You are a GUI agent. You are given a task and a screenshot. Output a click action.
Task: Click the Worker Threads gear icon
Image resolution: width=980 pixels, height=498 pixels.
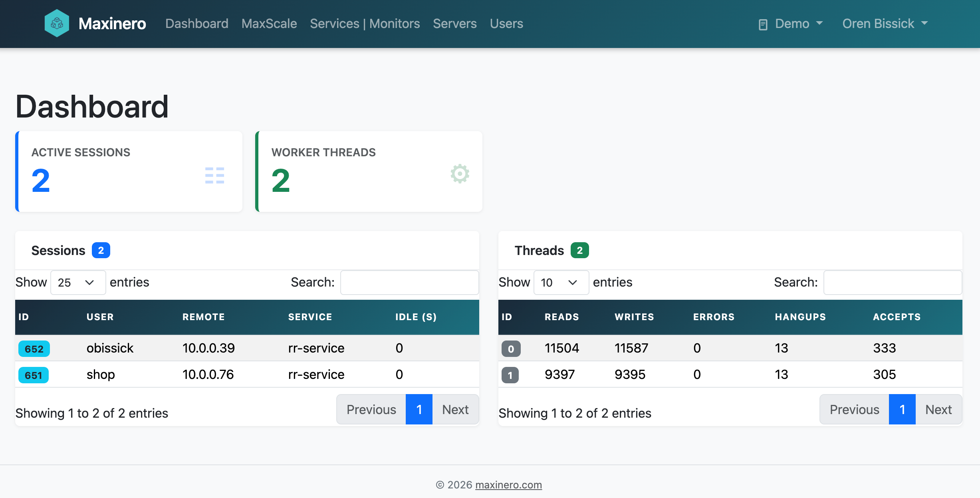click(x=460, y=174)
